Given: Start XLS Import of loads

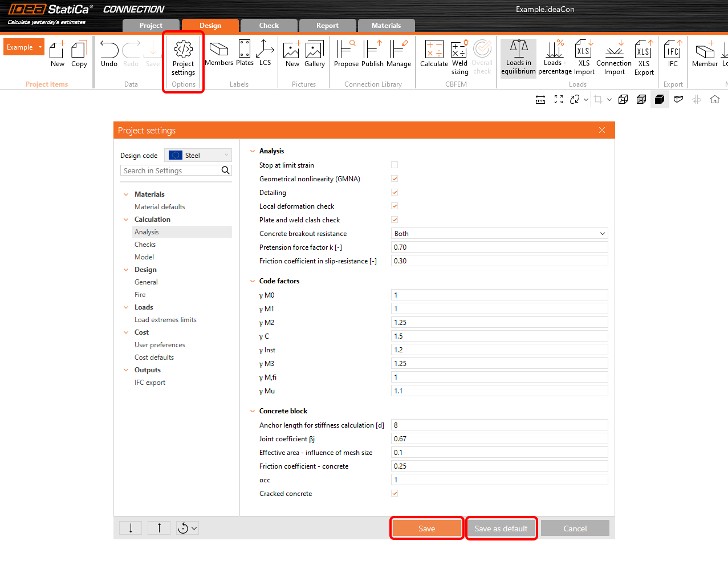Looking at the screenshot, I should click(583, 54).
